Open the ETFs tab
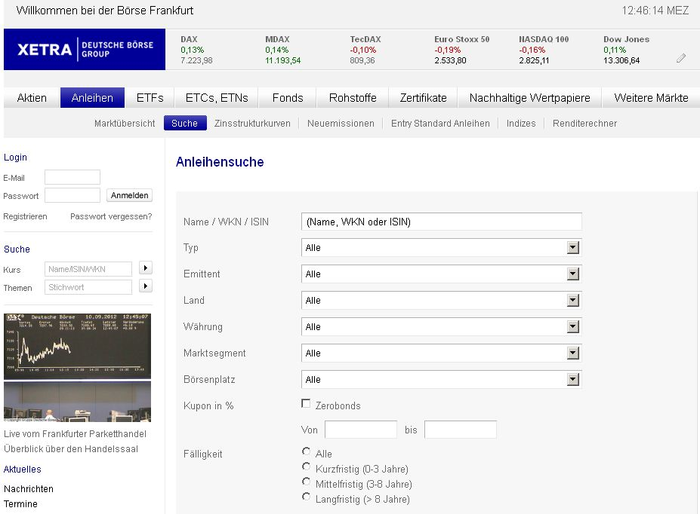Image resolution: width=700 pixels, height=514 pixels. click(x=150, y=98)
